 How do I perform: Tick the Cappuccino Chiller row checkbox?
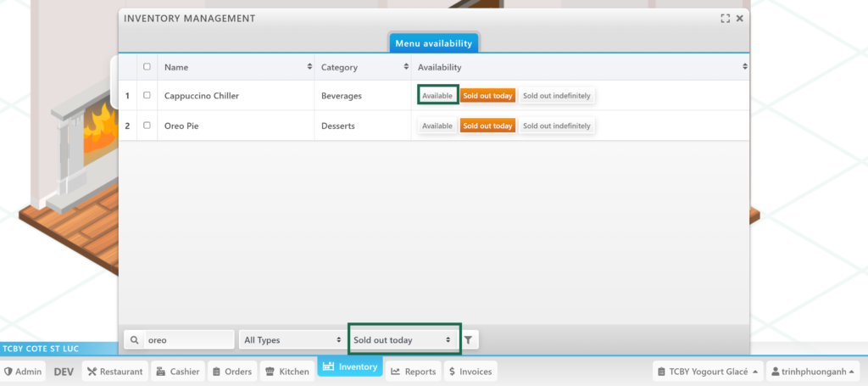tap(147, 96)
